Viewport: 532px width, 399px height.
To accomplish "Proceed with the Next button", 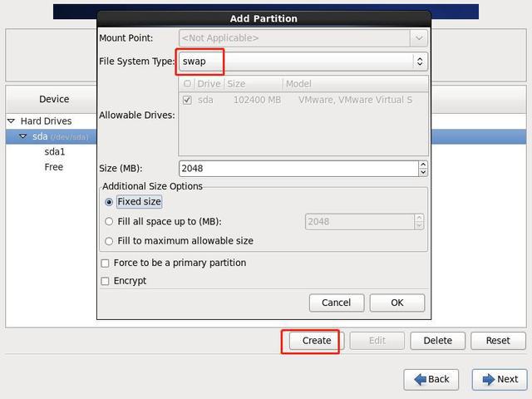I will click(500, 380).
